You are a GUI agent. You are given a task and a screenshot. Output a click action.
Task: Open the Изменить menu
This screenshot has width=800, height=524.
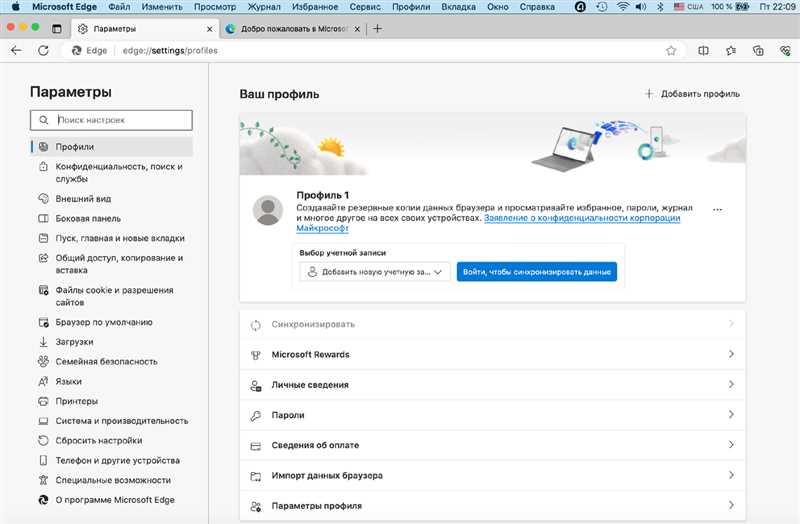click(x=162, y=7)
